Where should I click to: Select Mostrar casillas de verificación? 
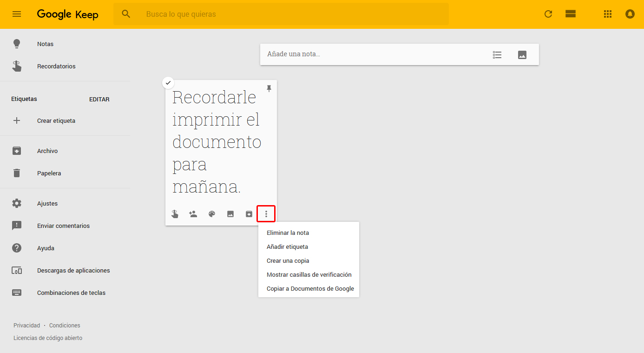(309, 274)
